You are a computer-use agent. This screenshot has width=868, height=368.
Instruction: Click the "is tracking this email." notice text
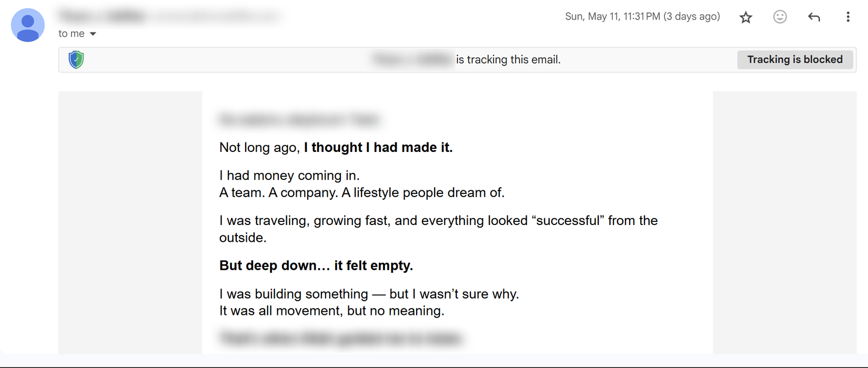coord(508,59)
